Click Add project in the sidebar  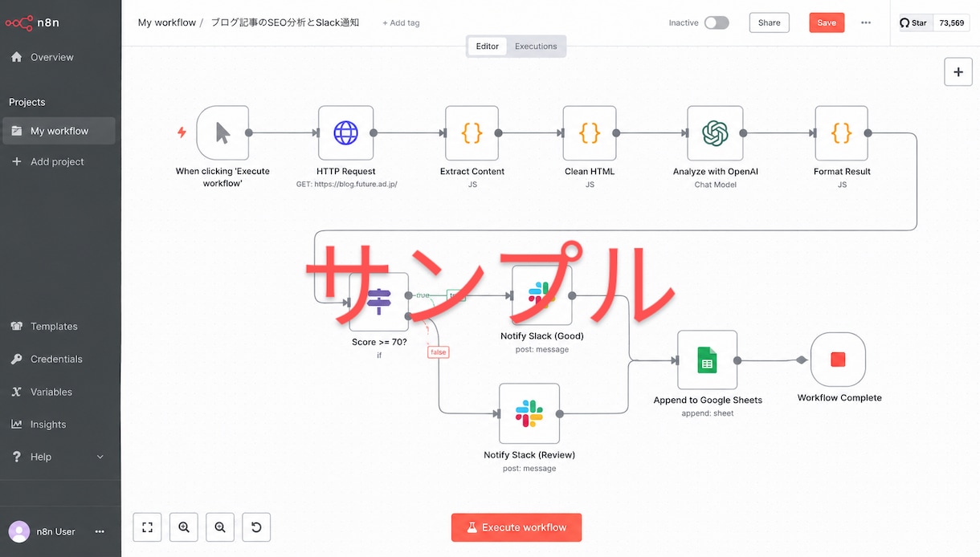(58, 161)
